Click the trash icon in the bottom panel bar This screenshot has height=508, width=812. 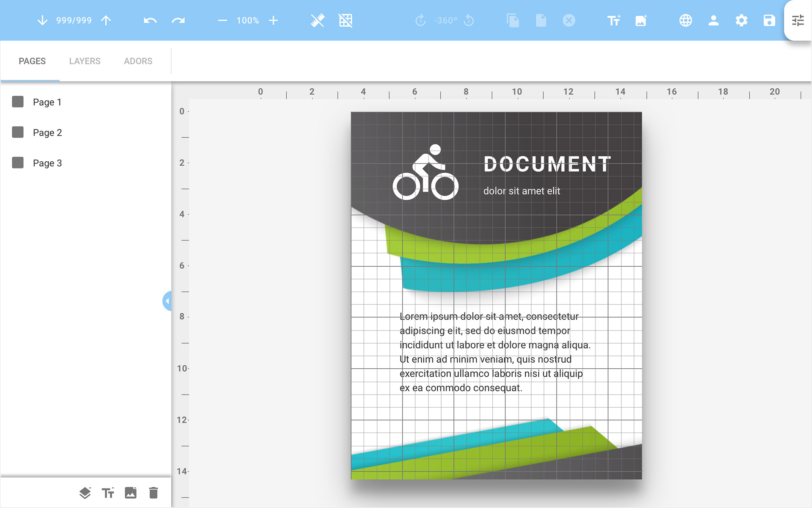(x=154, y=493)
